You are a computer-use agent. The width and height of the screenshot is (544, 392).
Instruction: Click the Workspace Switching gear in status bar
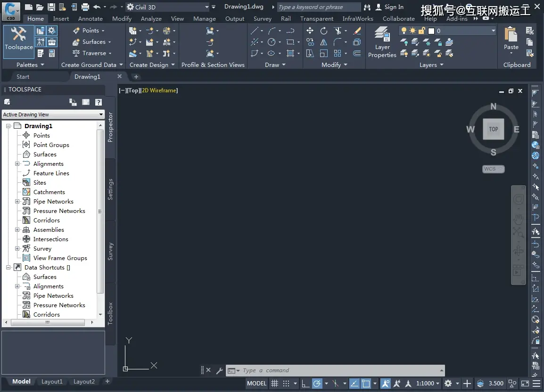click(x=448, y=384)
